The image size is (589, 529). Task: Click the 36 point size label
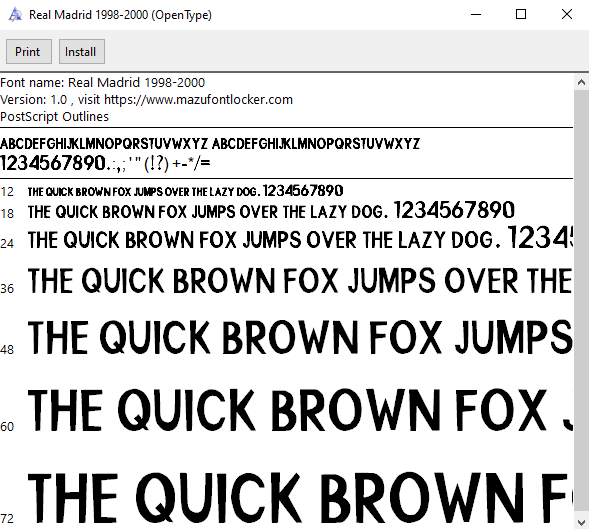(7, 289)
